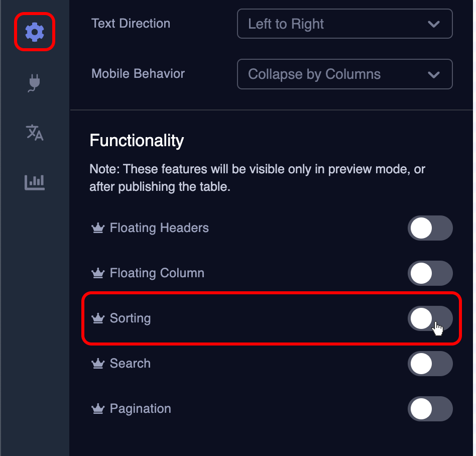Open the translation language panel
476x456 pixels.
click(34, 133)
